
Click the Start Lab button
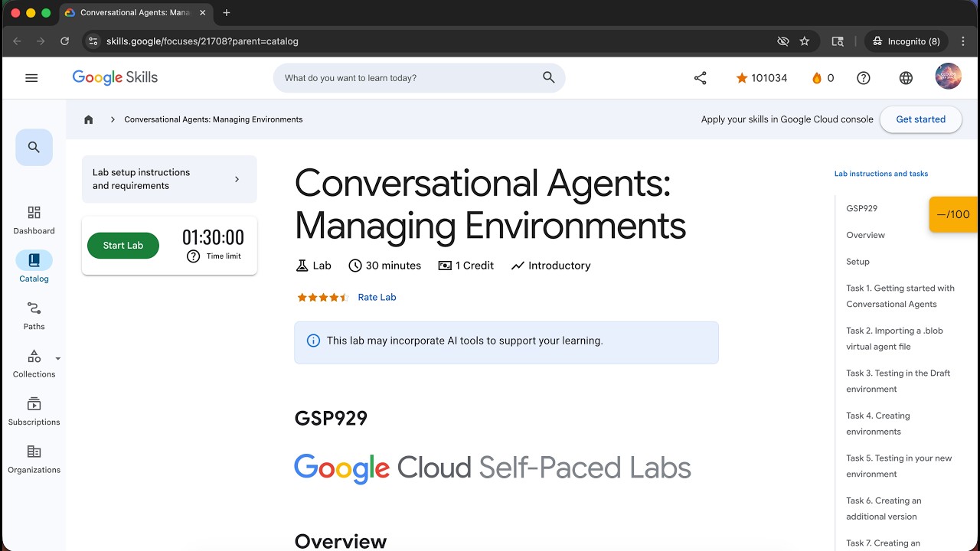[123, 246]
